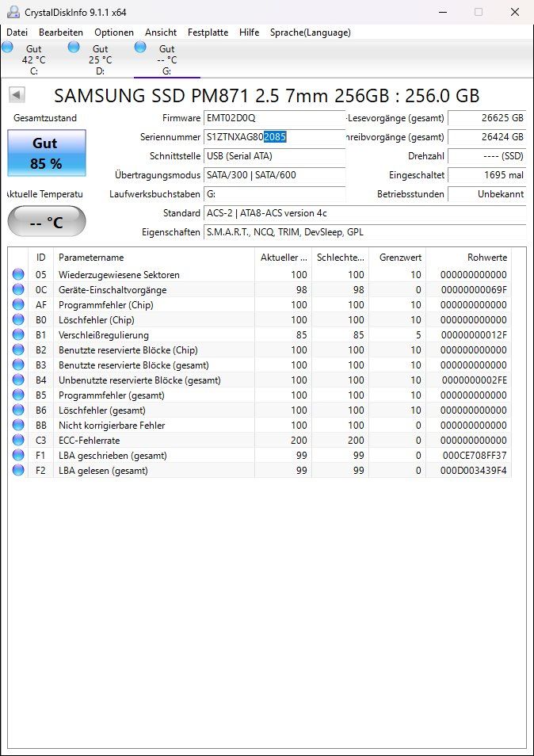534x756 pixels.
Task: Click status orb for Unbenutzte reservierte Blöcke row
Action: coord(18,380)
